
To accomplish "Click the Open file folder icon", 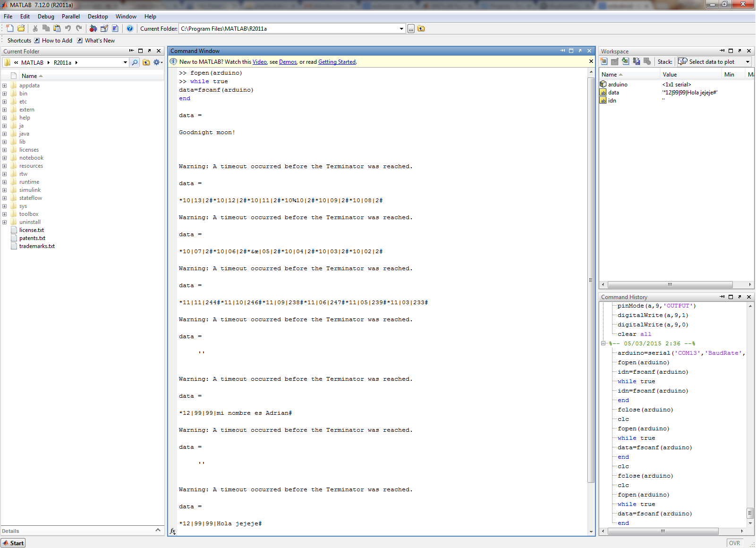I will [x=21, y=28].
